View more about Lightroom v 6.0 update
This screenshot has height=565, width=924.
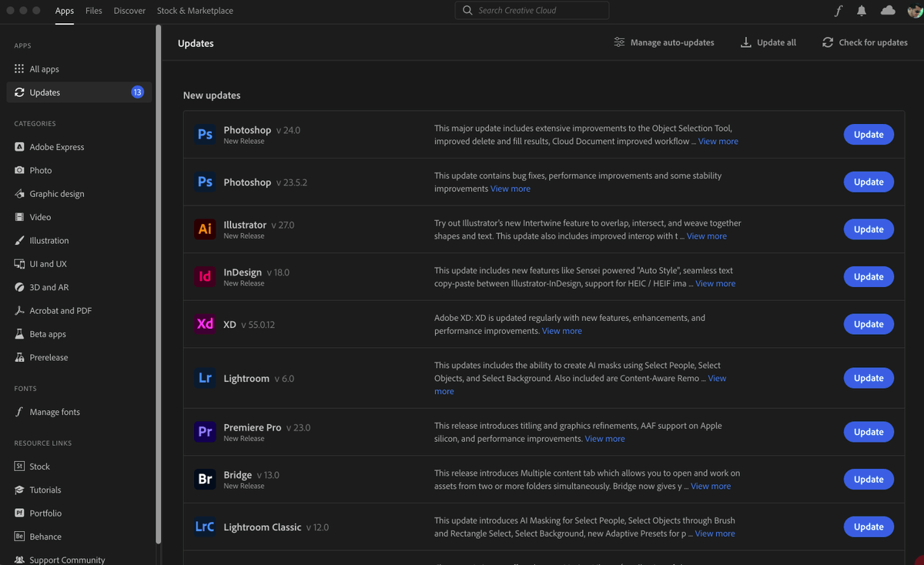point(717,379)
